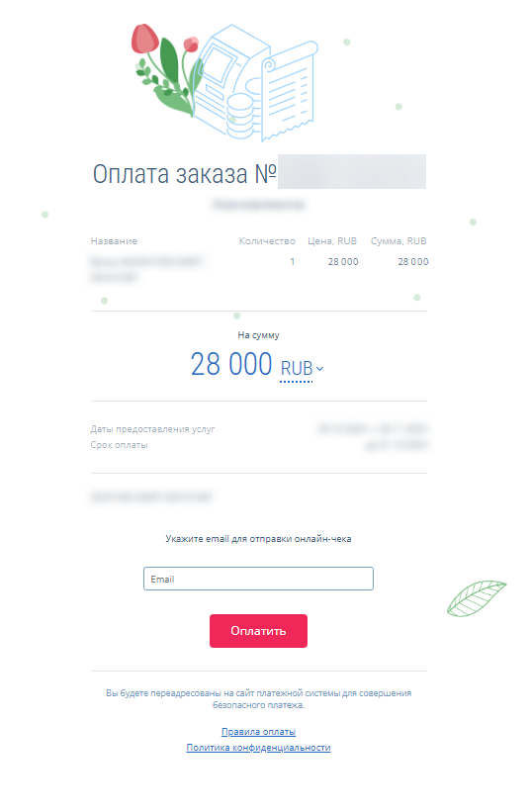This screenshot has width=530, height=812.
Task: Click the Оплата заказа № heading
Action: [185, 174]
